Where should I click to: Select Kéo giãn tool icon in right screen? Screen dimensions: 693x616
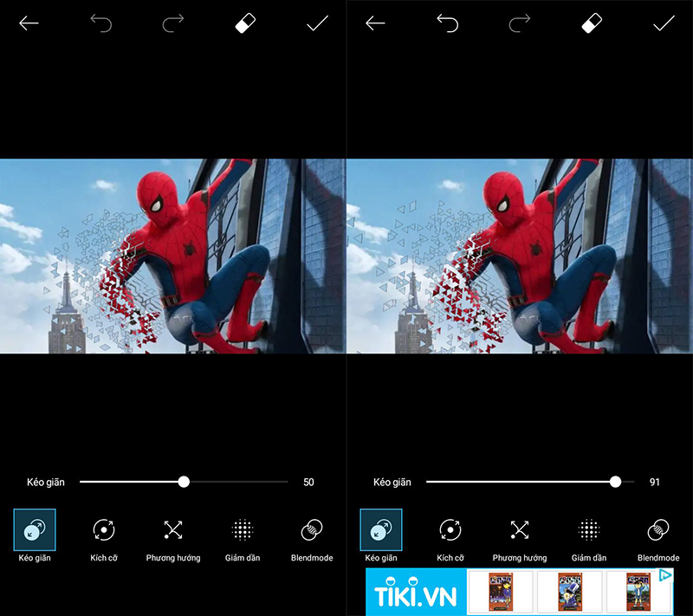[x=381, y=529]
